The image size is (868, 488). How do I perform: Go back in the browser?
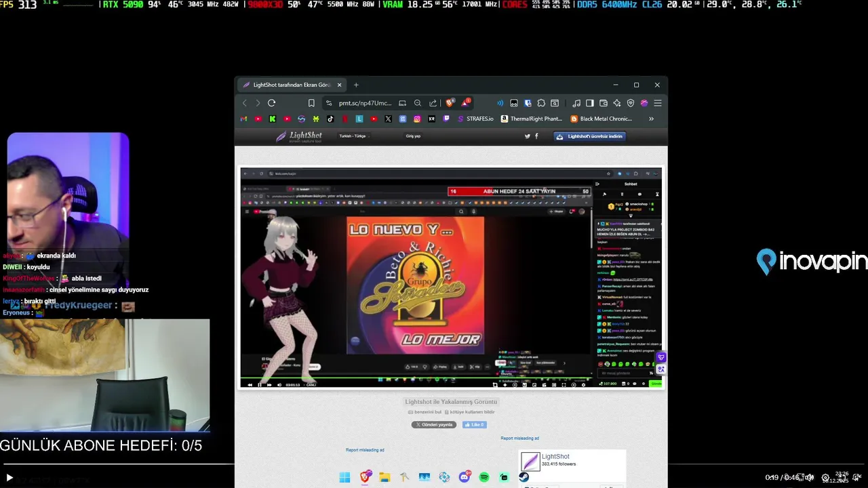click(x=245, y=103)
